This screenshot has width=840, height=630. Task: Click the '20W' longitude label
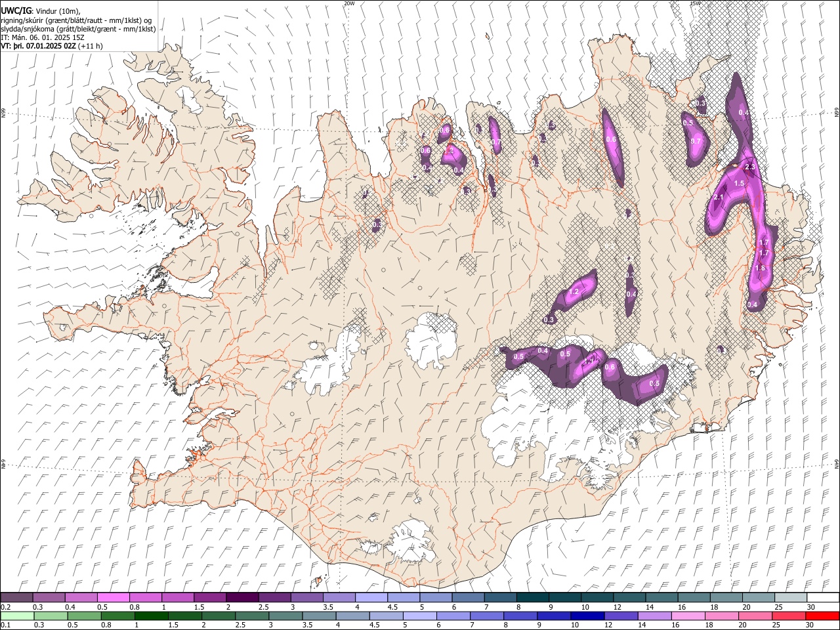(349, 3)
